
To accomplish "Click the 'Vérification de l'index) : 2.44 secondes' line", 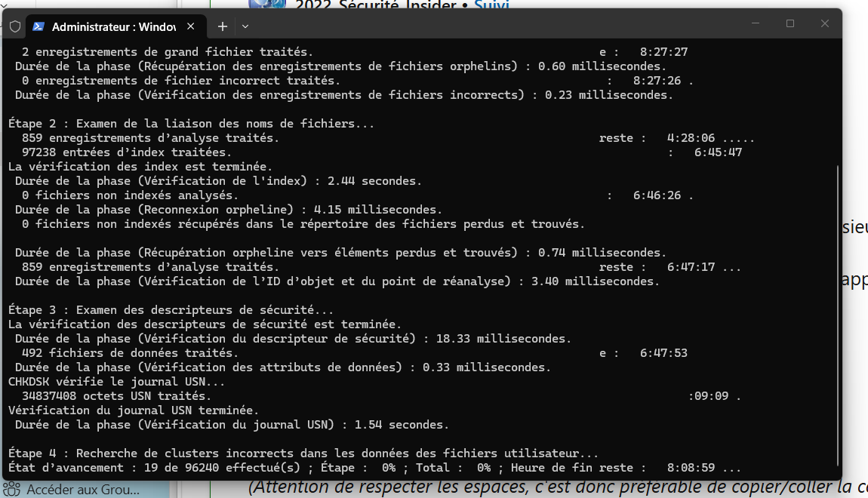I will pos(218,181).
